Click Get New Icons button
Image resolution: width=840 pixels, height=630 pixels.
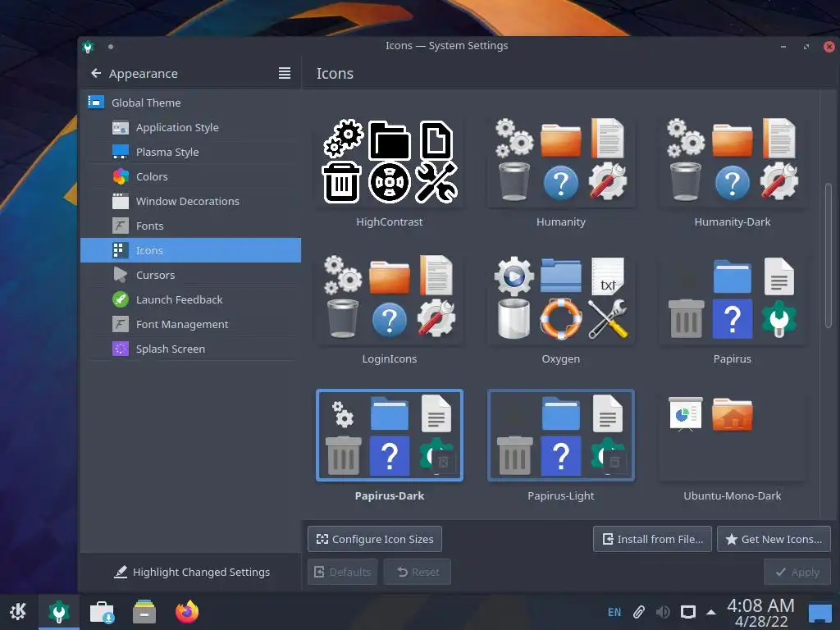[x=774, y=539]
